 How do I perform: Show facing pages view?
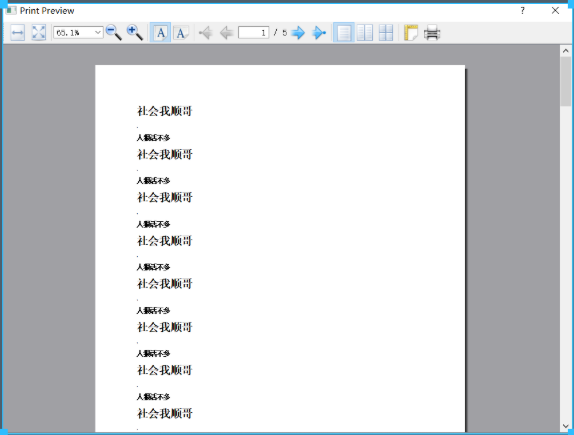point(365,33)
